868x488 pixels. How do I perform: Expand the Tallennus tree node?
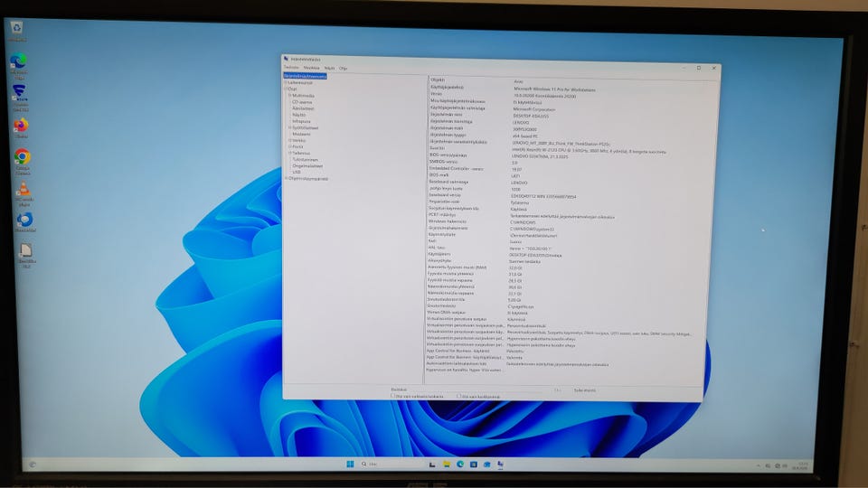coord(289,154)
